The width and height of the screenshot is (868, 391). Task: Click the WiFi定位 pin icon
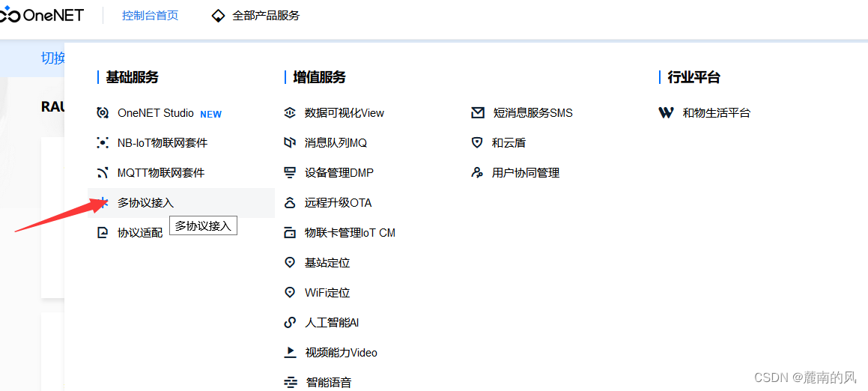(290, 292)
